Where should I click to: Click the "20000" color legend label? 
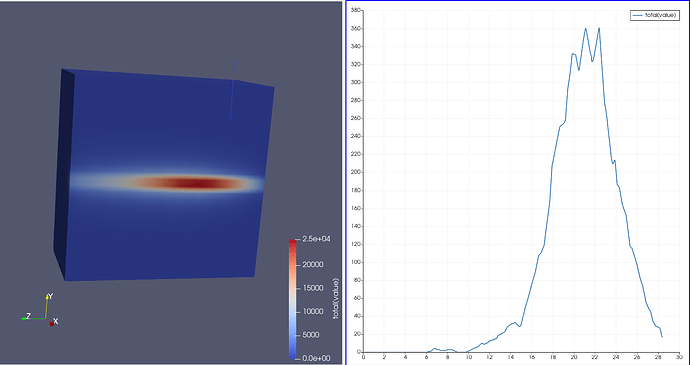tap(313, 265)
